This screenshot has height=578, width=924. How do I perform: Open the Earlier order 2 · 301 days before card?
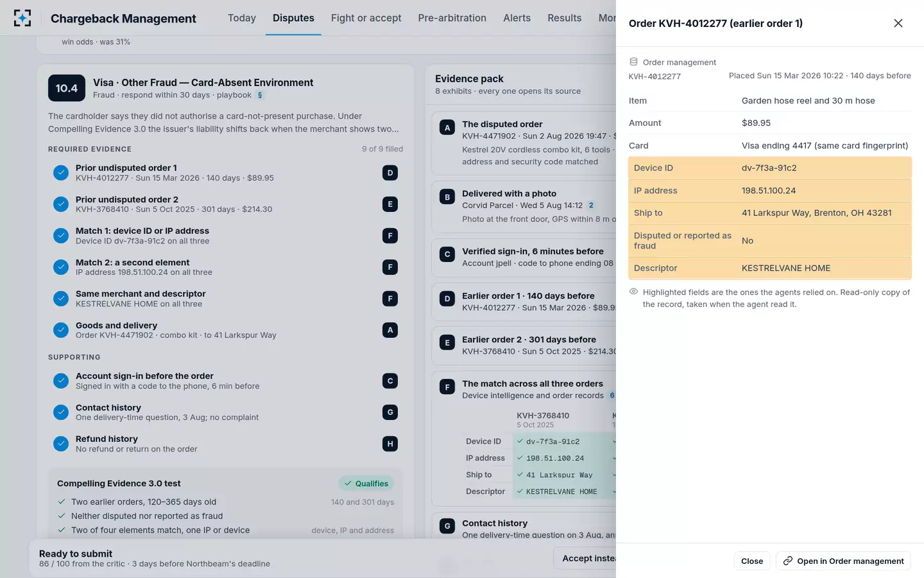[x=524, y=346]
